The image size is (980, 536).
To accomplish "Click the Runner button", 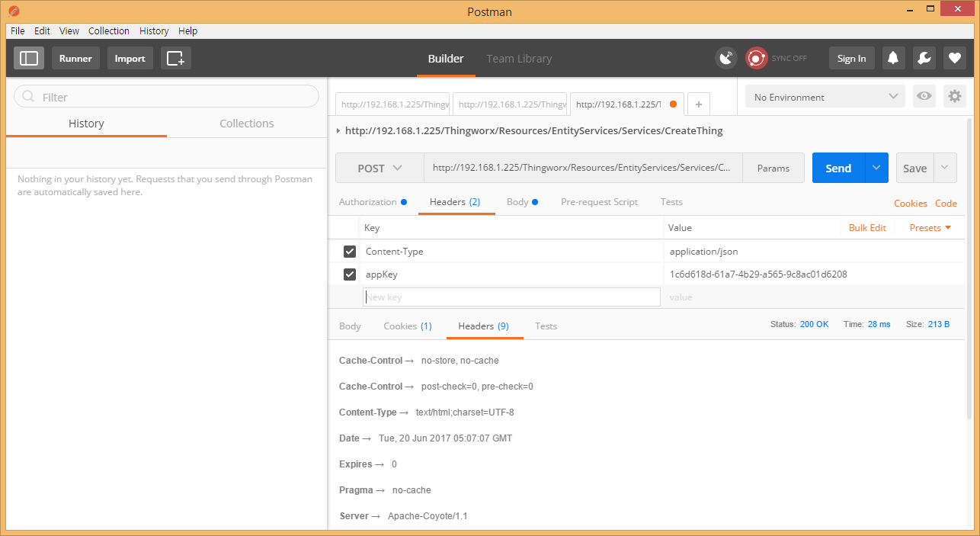I will (75, 58).
